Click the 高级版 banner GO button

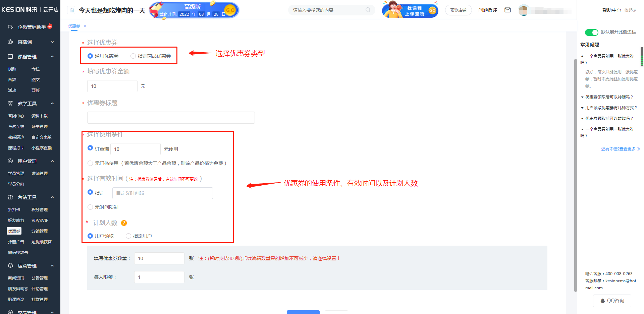[230, 10]
